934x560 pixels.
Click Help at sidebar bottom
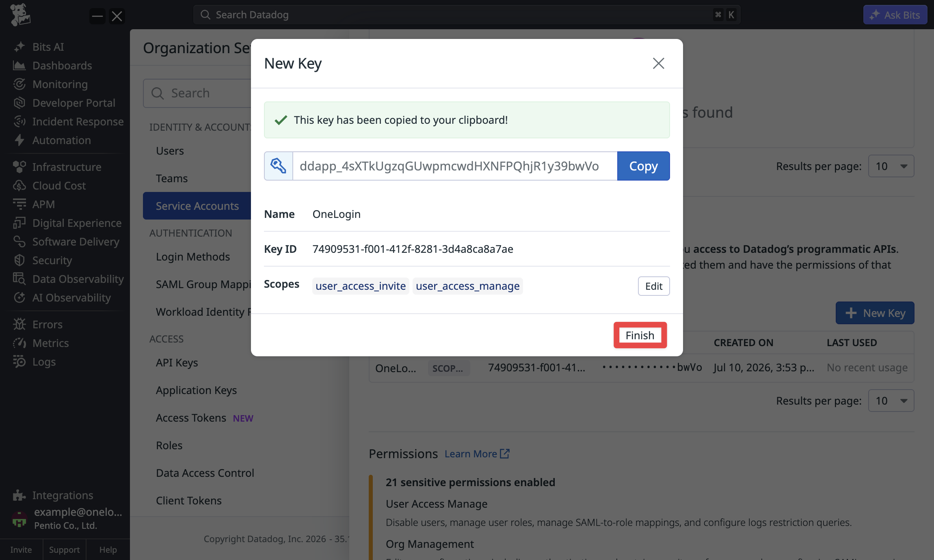(x=108, y=549)
